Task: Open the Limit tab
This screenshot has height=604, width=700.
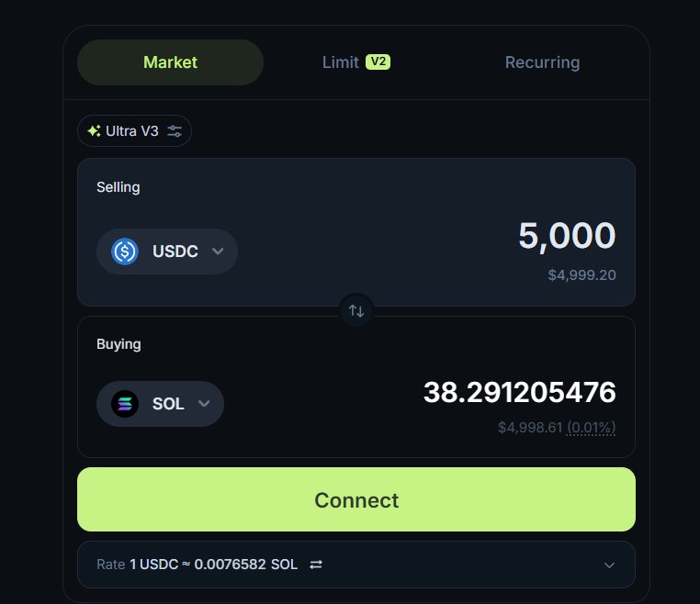Action: coord(340,62)
